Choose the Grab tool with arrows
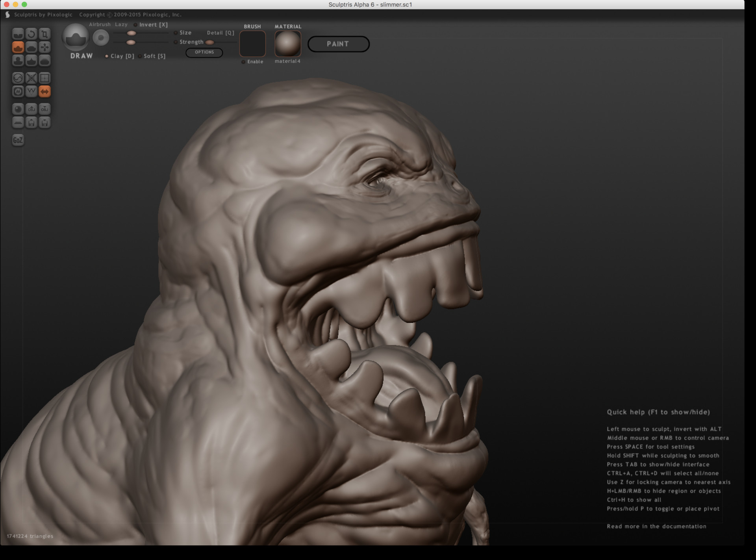Image resolution: width=756 pixels, height=560 pixels. [45, 47]
